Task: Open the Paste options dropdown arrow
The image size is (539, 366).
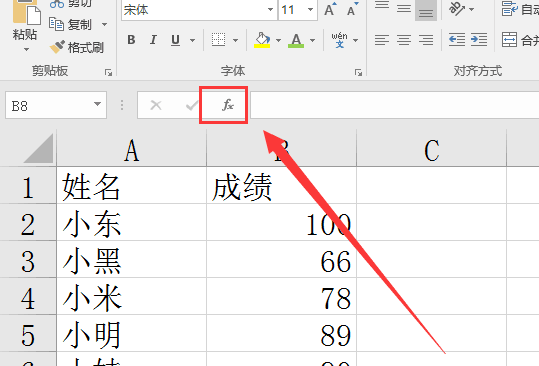Action: [26, 49]
